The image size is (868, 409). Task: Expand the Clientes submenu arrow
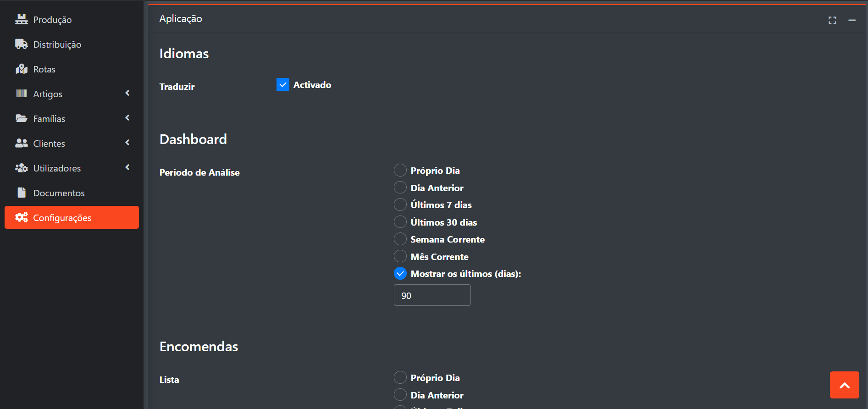(x=127, y=143)
